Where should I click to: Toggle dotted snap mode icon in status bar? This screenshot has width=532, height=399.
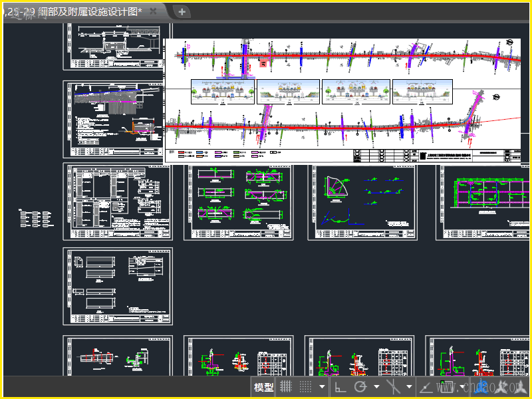[x=305, y=386]
